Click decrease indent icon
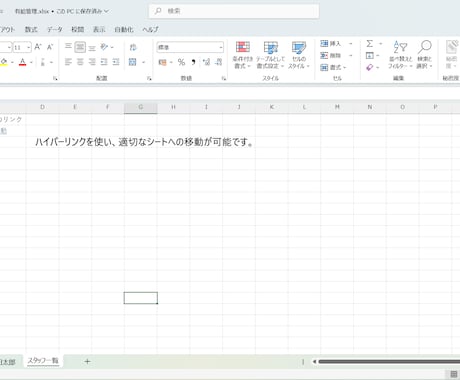The width and height of the screenshot is (460, 380). point(104,62)
